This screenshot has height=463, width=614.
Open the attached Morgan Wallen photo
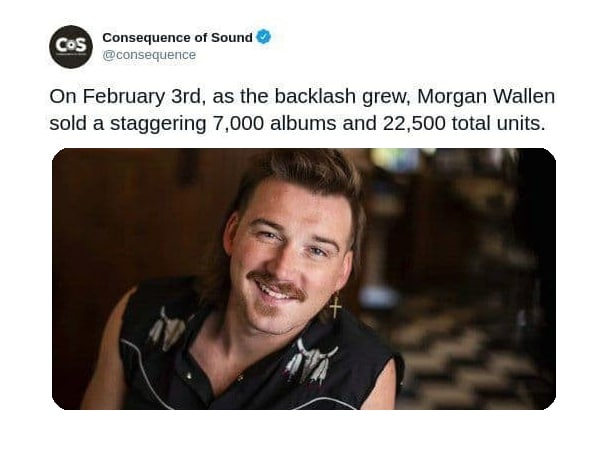(x=304, y=279)
